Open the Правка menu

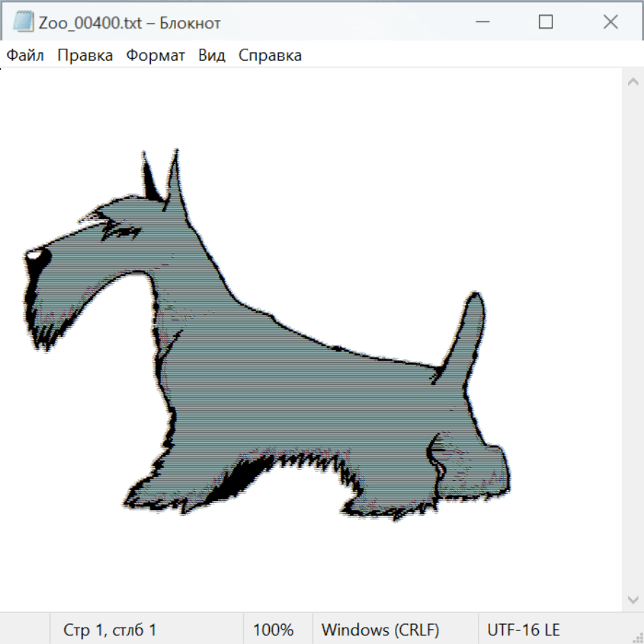tap(85, 56)
